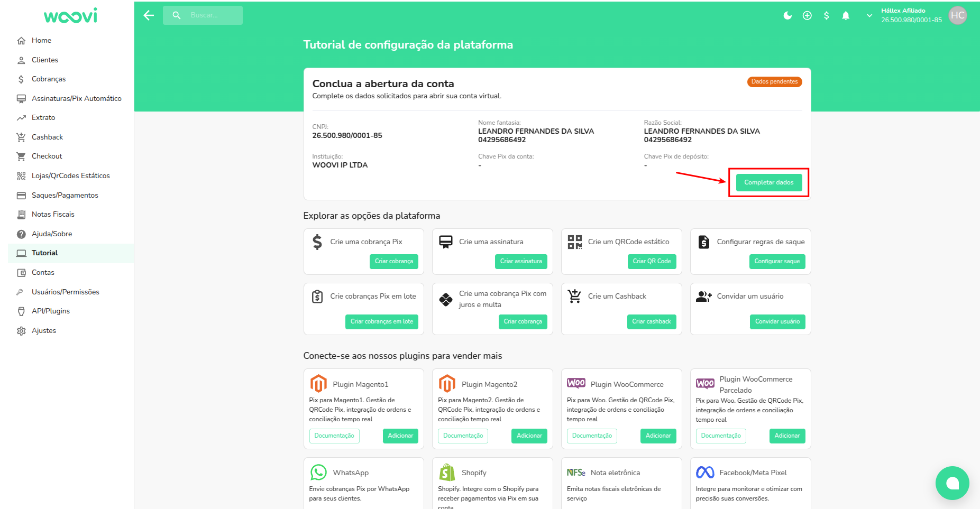The width and height of the screenshot is (980, 509).
Task: Go to Cashback in sidebar
Action: coord(47,137)
